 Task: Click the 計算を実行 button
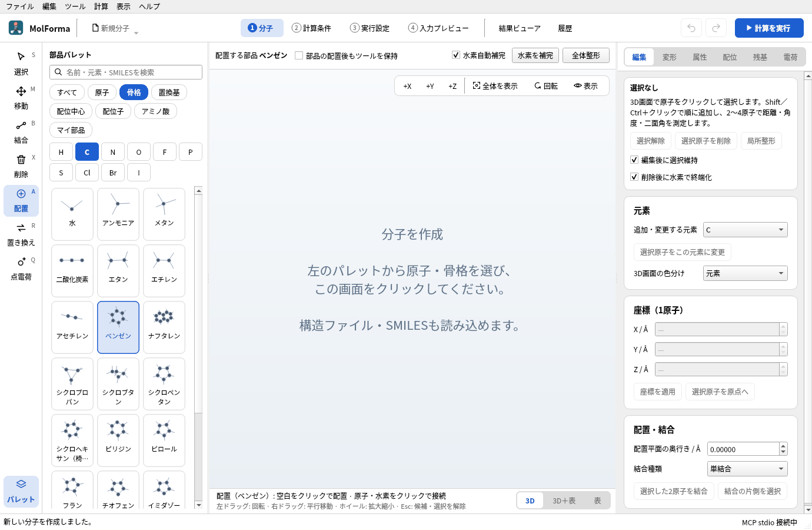(x=769, y=28)
